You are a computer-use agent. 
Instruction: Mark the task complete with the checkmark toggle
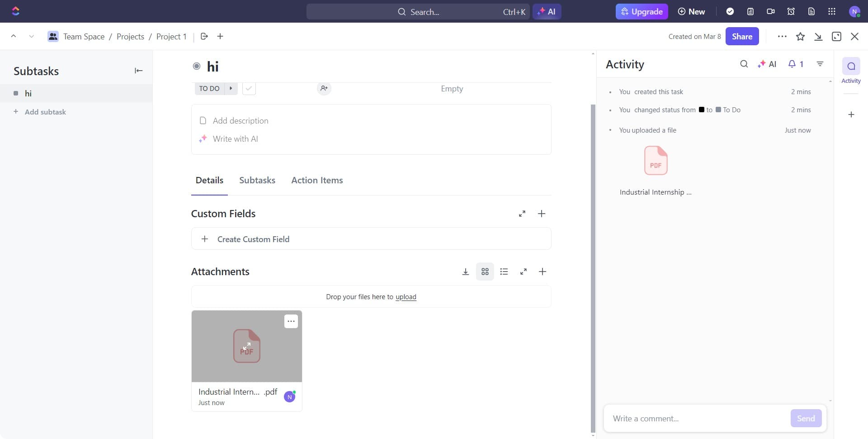(249, 88)
